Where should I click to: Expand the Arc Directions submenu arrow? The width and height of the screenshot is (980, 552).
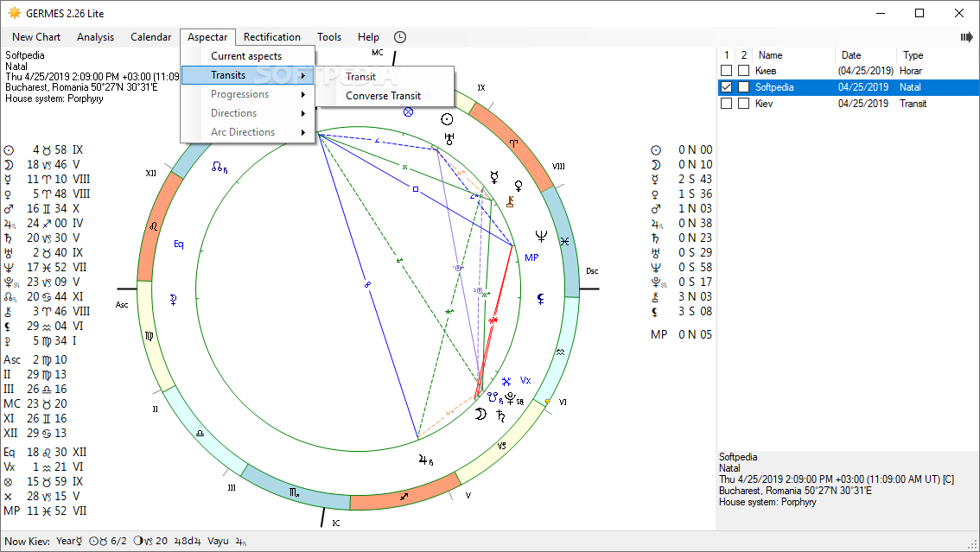pyautogui.click(x=303, y=133)
